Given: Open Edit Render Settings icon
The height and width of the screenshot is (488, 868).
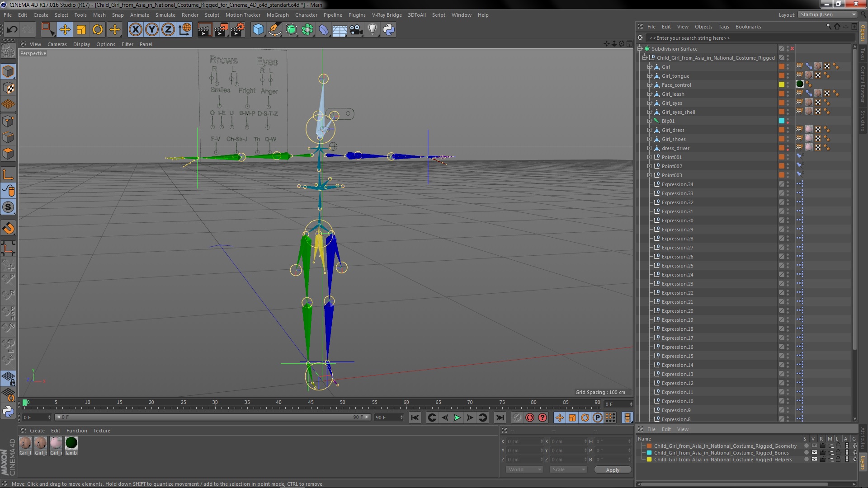Looking at the screenshot, I should click(x=238, y=30).
